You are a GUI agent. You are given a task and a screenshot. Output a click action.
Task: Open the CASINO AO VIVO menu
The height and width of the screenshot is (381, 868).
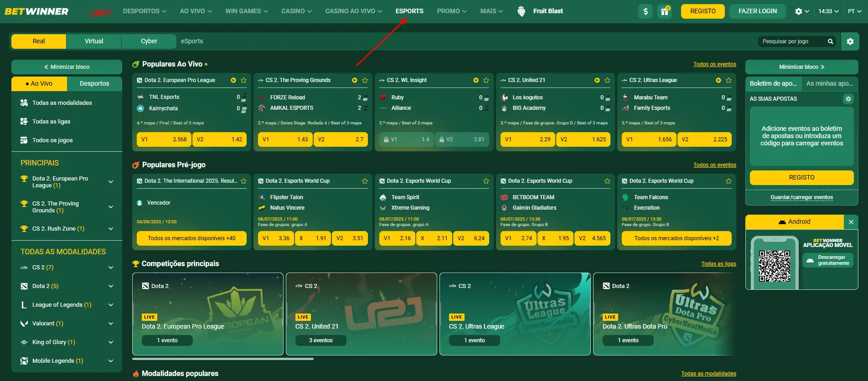coord(353,11)
